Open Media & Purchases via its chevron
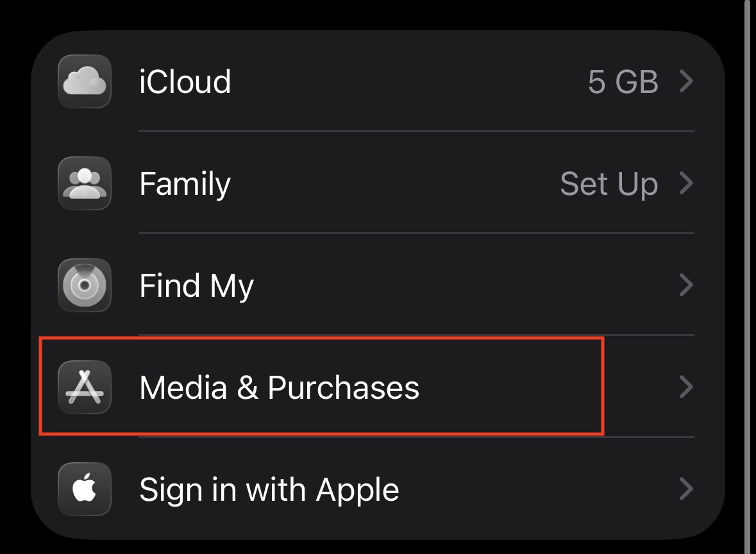 (x=687, y=387)
